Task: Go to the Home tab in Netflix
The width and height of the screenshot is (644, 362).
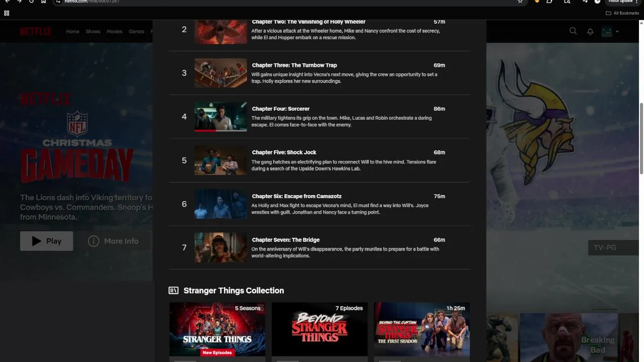Action: [72, 32]
